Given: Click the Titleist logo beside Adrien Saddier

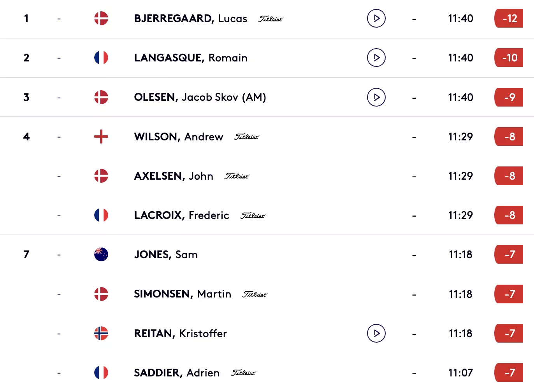Looking at the screenshot, I should click(x=243, y=373).
